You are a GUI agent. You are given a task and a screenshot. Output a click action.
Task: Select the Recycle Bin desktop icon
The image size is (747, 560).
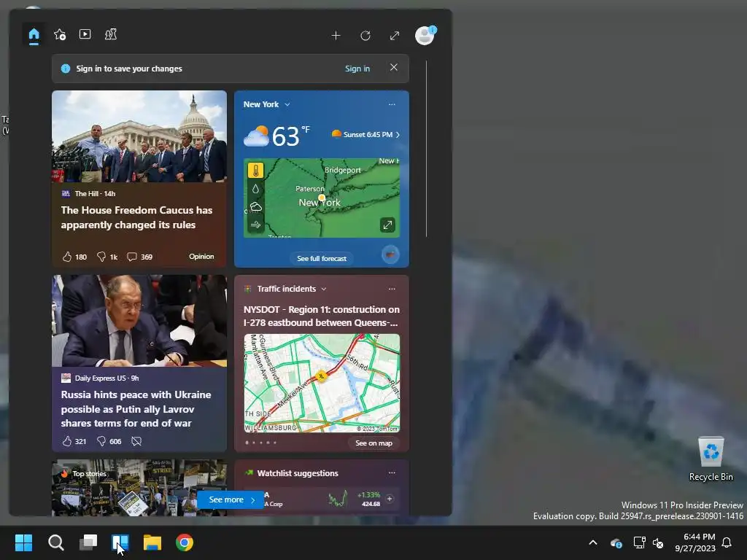pos(711,459)
